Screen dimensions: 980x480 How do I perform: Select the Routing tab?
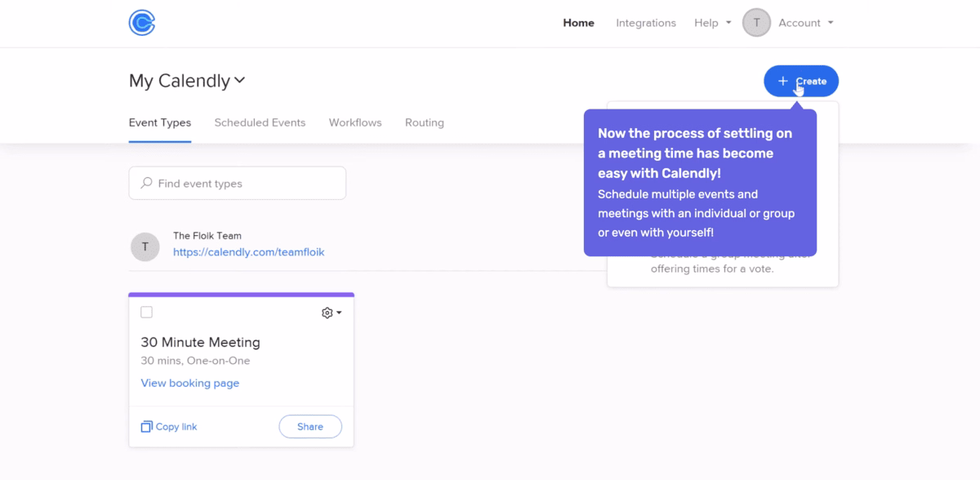click(424, 122)
